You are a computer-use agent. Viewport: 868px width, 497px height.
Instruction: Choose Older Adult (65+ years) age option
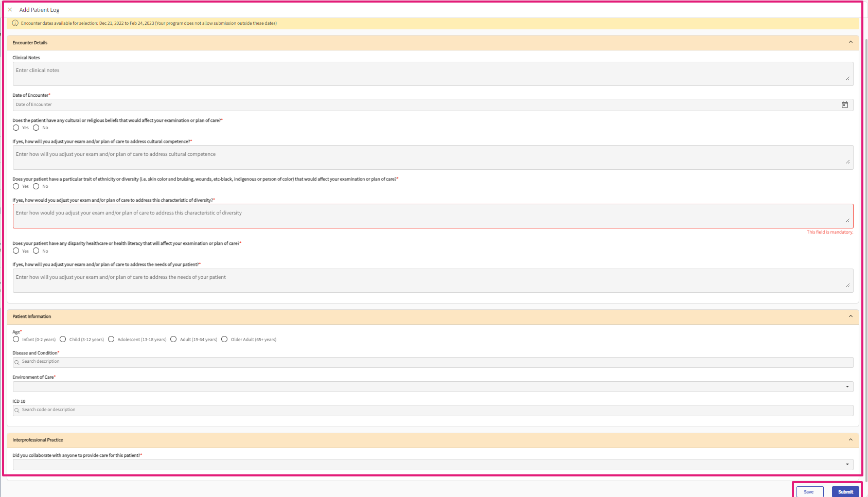224,340
